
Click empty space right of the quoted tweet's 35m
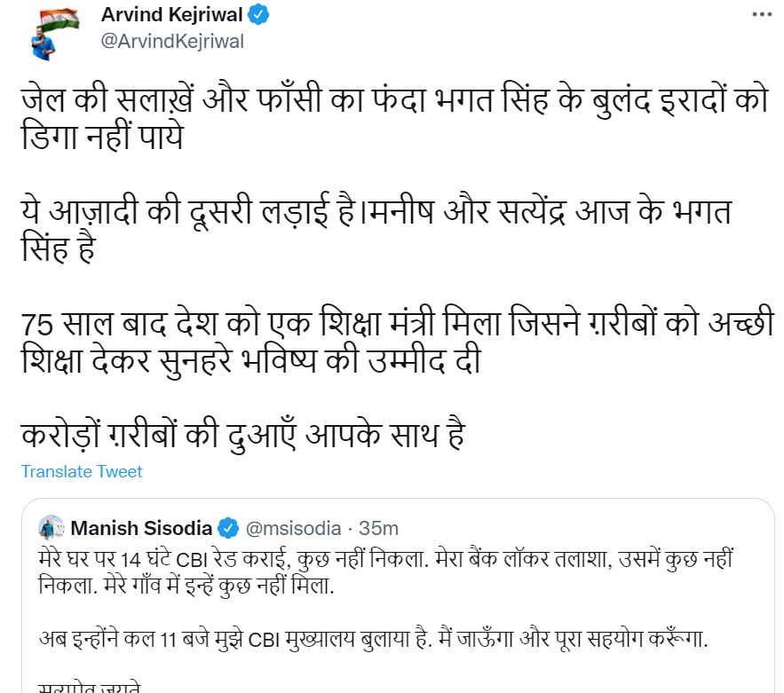577,528
